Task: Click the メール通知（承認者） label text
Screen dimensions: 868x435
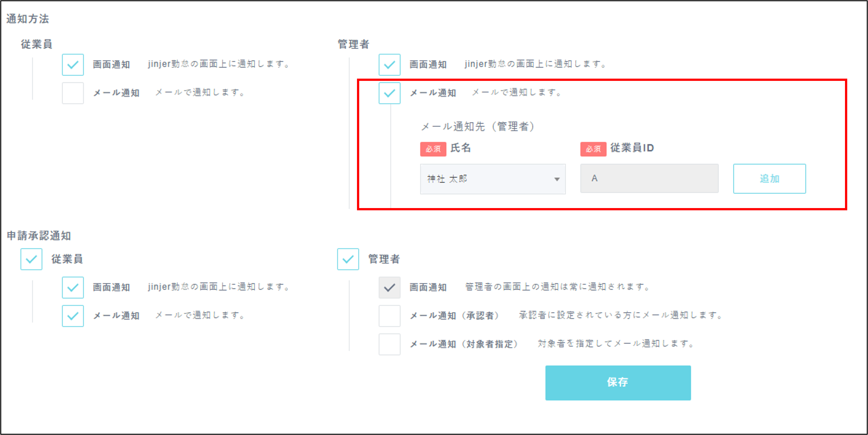Action: 454,316
